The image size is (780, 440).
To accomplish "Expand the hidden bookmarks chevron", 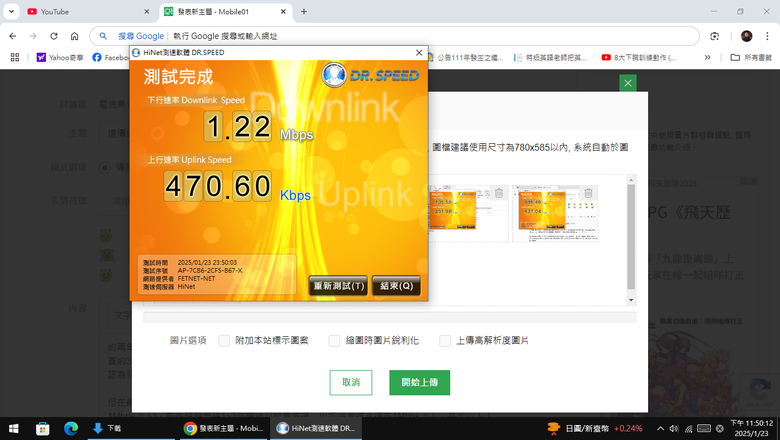I will (707, 57).
